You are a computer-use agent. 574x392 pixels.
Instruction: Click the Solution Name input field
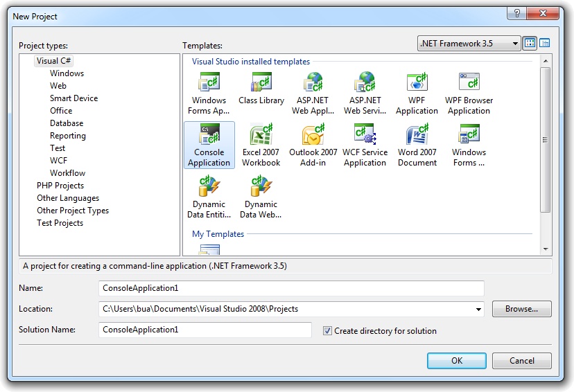pos(205,330)
